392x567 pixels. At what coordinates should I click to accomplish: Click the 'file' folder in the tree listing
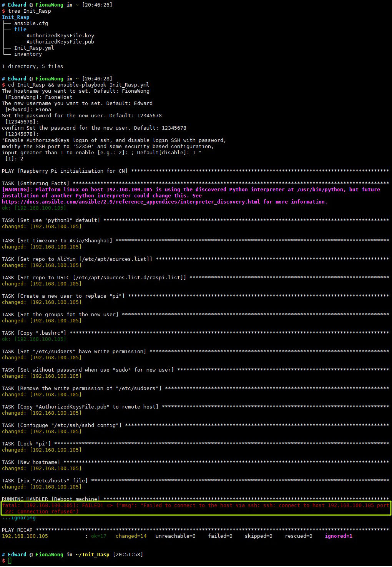(20, 30)
